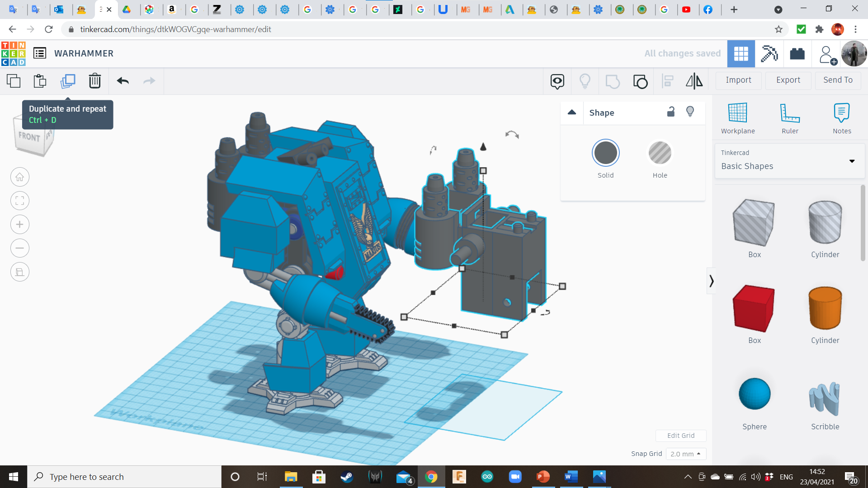Set the shape to Hole
This screenshot has width=868, height=488.
coord(660,153)
